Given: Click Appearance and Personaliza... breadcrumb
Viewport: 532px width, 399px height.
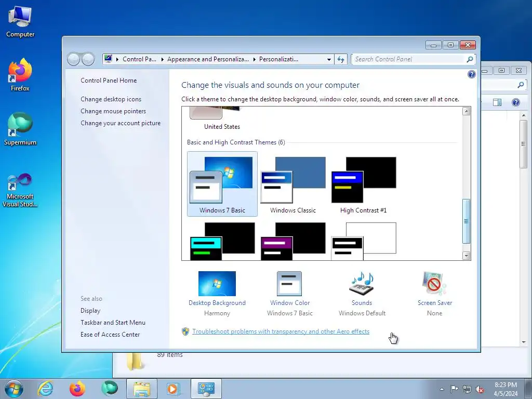Looking at the screenshot, I should 208,59.
